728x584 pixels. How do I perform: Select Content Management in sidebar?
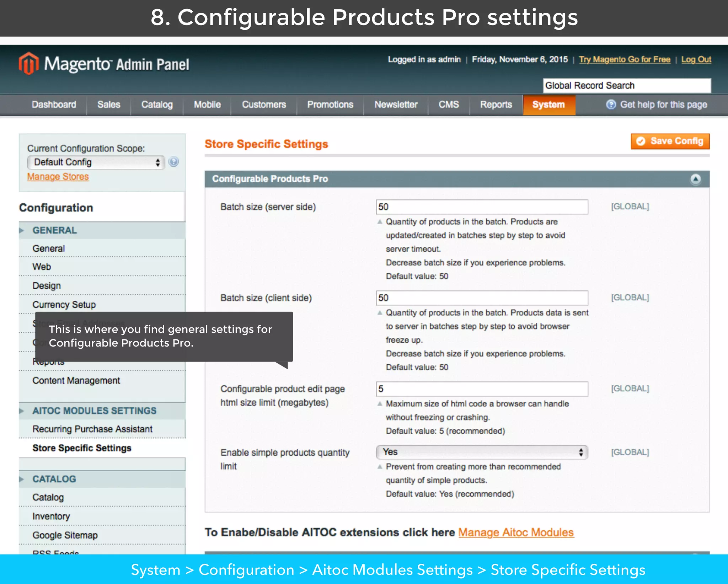(x=102, y=380)
